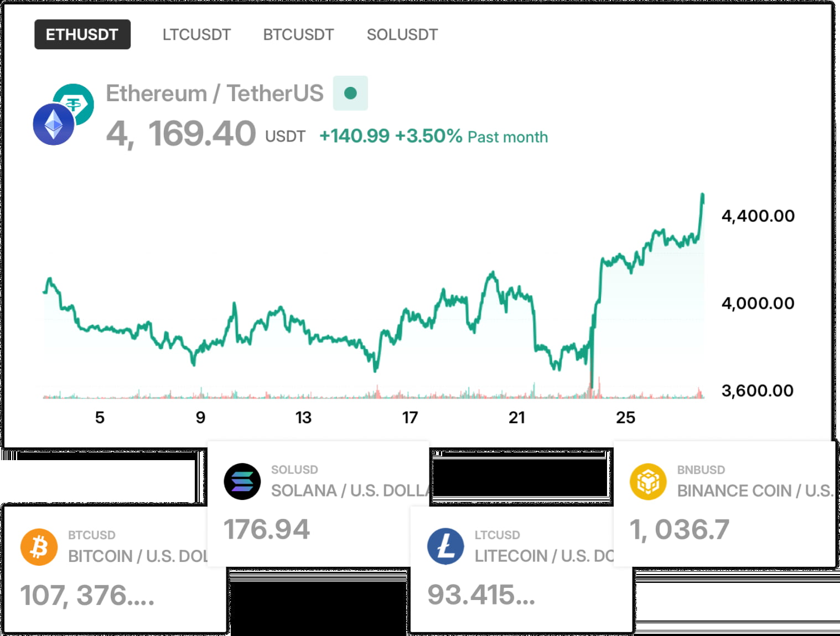Click the green market-open status dot
Image resolution: width=840 pixels, height=636 pixels.
pyautogui.click(x=350, y=93)
